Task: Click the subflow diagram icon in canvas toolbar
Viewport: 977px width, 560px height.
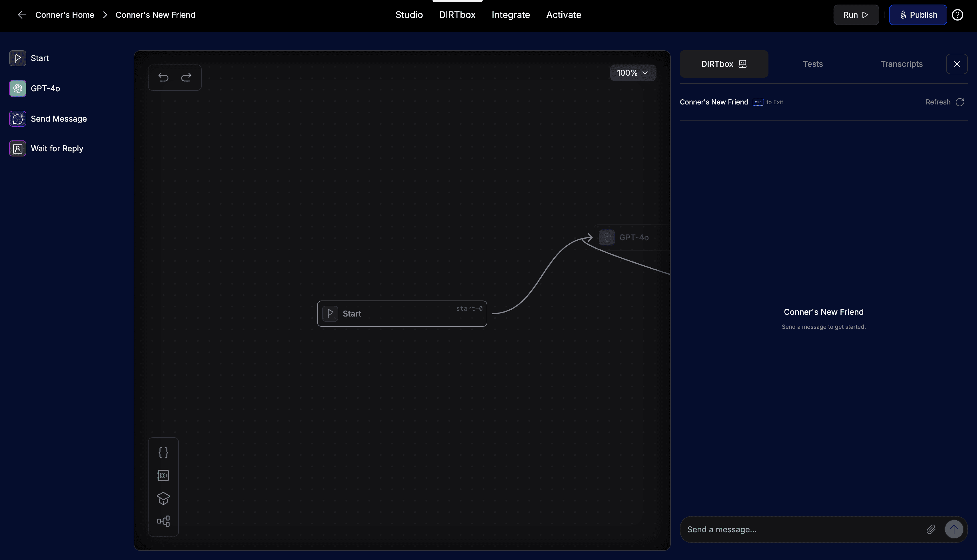Action: (163, 521)
